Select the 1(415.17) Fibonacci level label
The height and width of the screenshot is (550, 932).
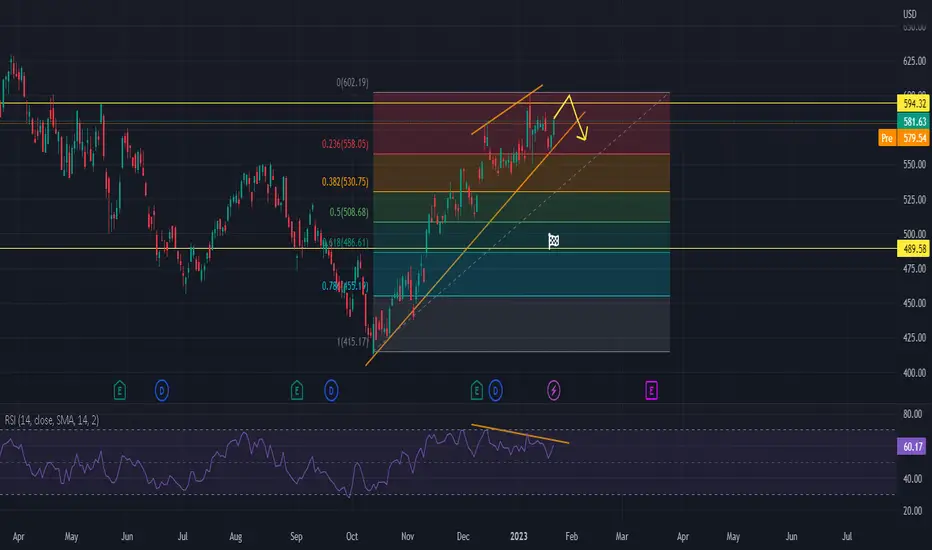(352, 341)
